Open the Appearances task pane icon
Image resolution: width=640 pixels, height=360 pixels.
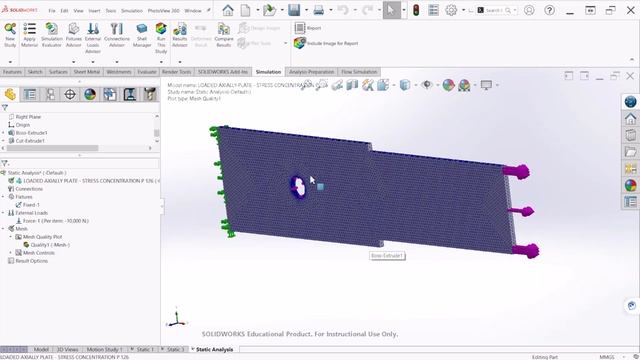pyautogui.click(x=630, y=185)
